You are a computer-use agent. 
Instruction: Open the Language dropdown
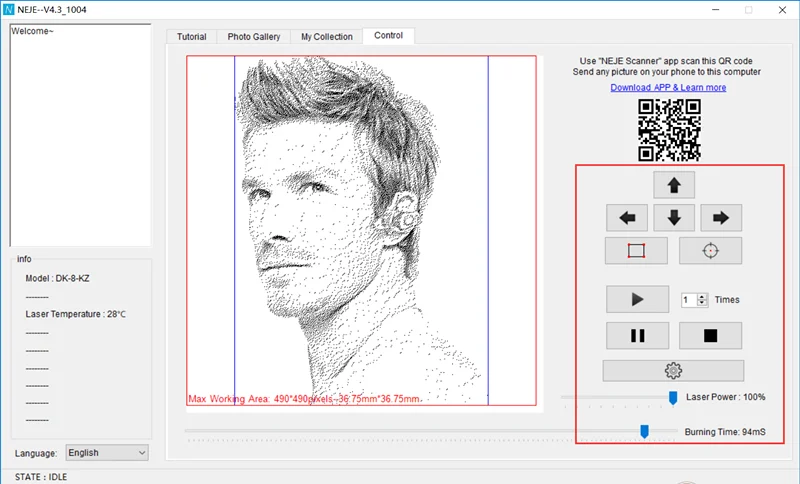coord(106,453)
